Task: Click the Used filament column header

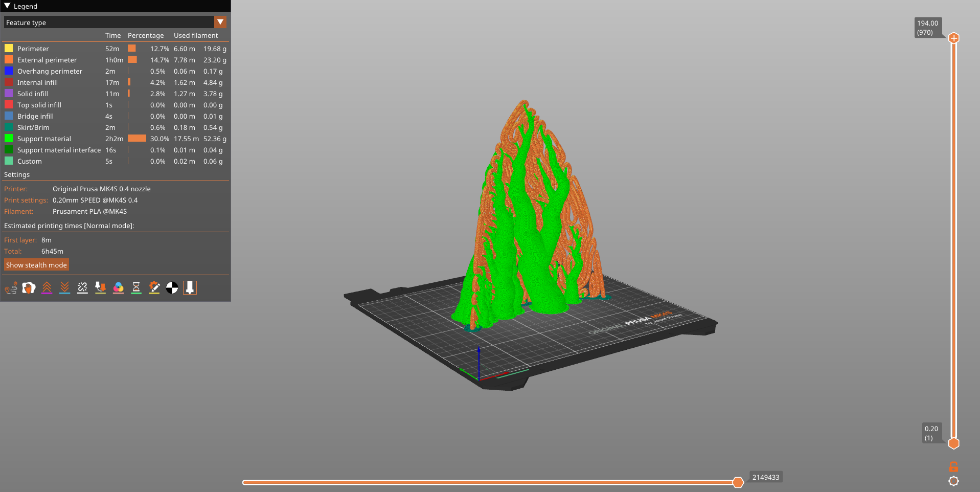Action: [x=196, y=35]
